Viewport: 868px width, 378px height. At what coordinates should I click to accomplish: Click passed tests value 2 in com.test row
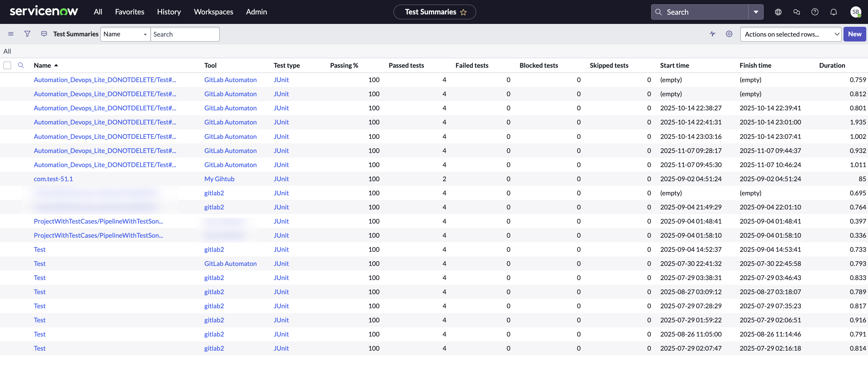pos(444,179)
